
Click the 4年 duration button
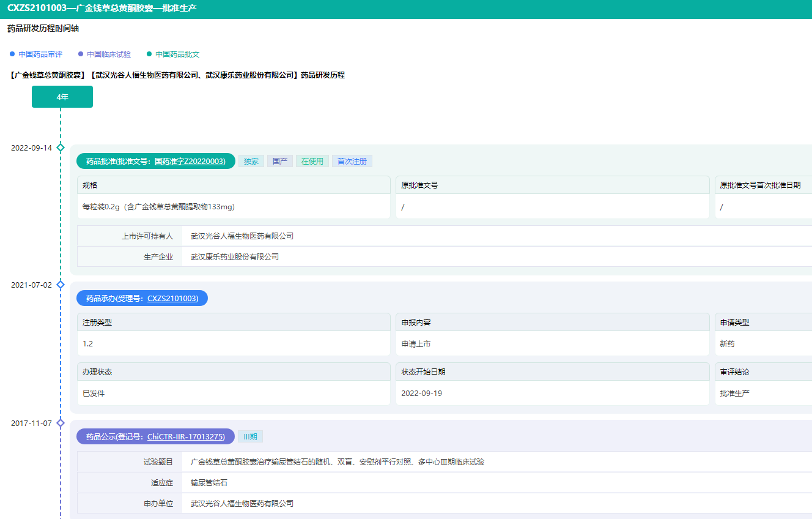[x=62, y=97]
